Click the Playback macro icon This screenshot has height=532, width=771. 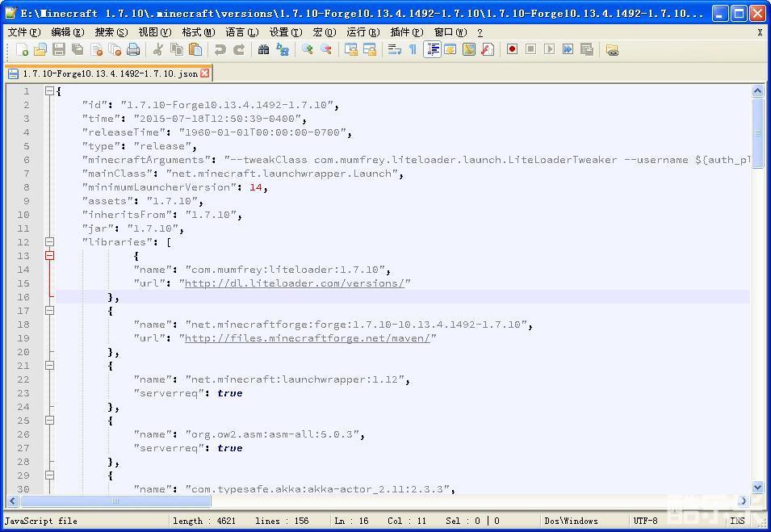(x=549, y=50)
